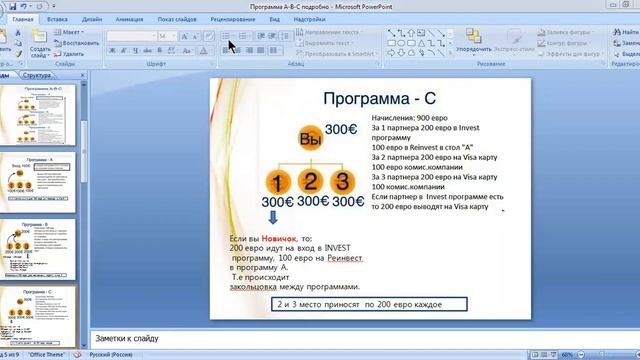Switch to slide sorter view in status bar
Viewport: 640px width, 360px height.
(544, 355)
